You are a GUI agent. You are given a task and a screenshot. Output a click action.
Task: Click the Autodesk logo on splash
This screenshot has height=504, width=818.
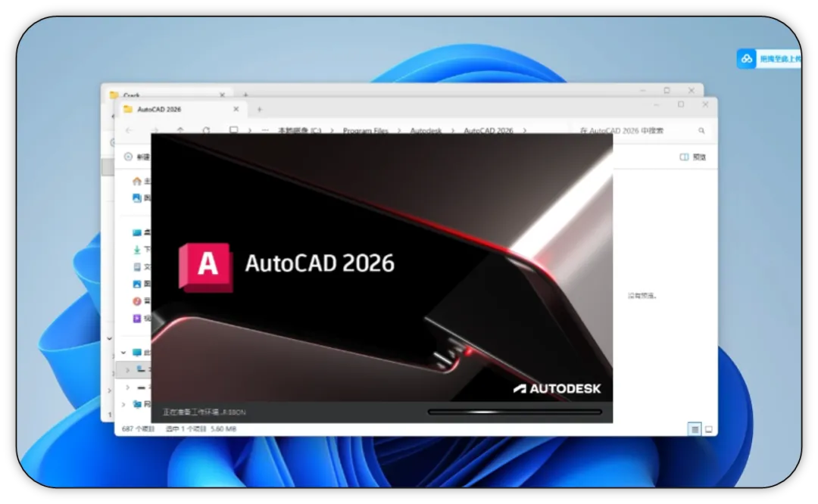coord(557,389)
